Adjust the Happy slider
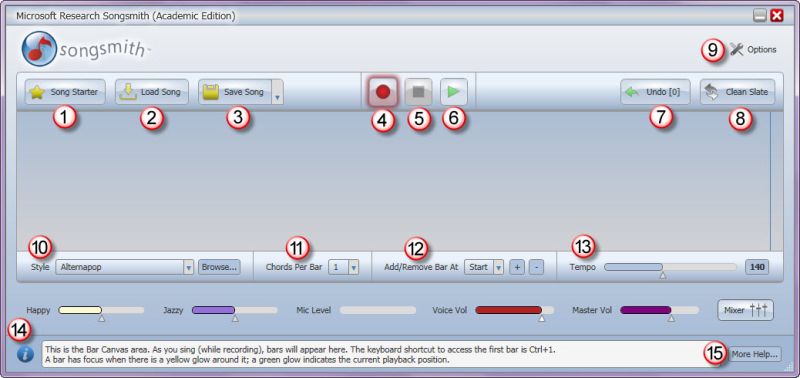 [101, 310]
